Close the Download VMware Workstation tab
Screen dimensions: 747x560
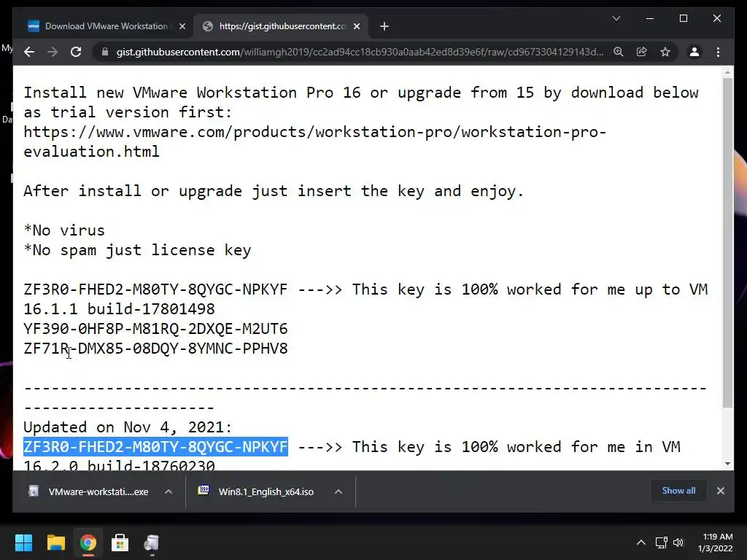182,26
